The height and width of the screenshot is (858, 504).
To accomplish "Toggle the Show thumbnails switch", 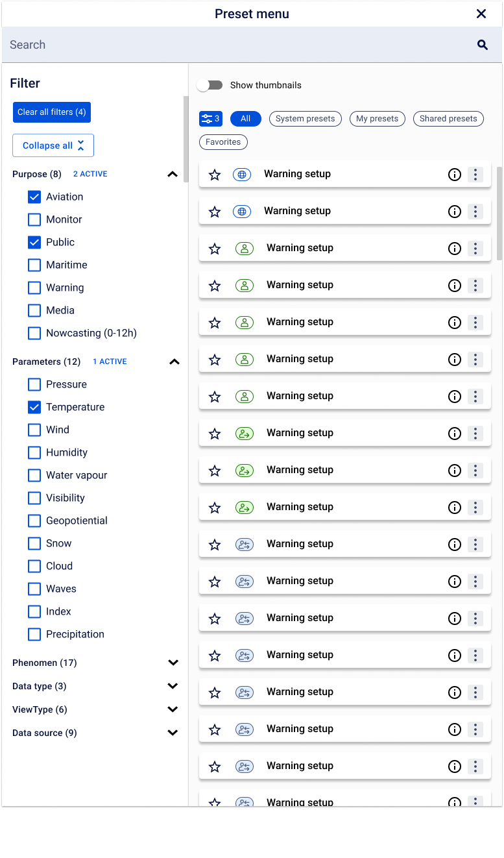I will (210, 85).
